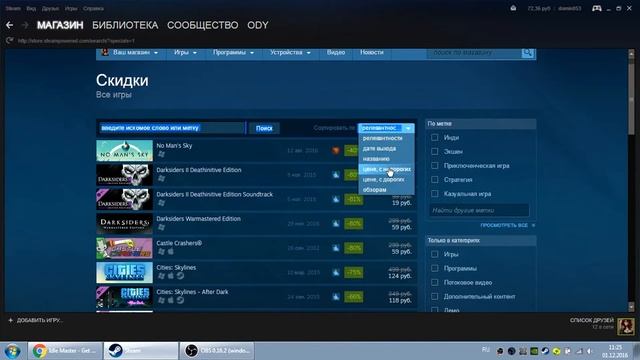The image size is (640, 360).
Task: Check the Приключенческая игра checkbox
Action: click(435, 166)
